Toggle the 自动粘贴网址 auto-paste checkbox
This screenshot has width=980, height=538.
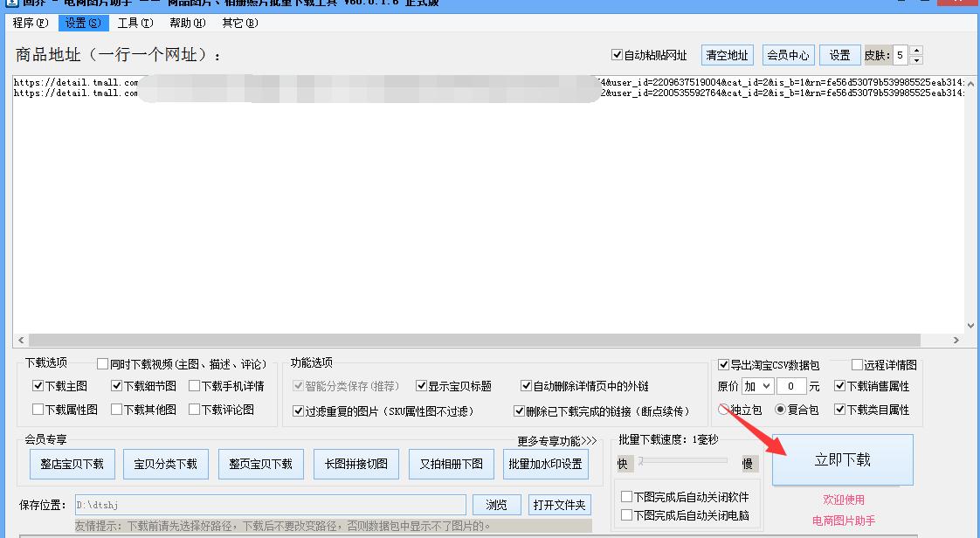(617, 54)
